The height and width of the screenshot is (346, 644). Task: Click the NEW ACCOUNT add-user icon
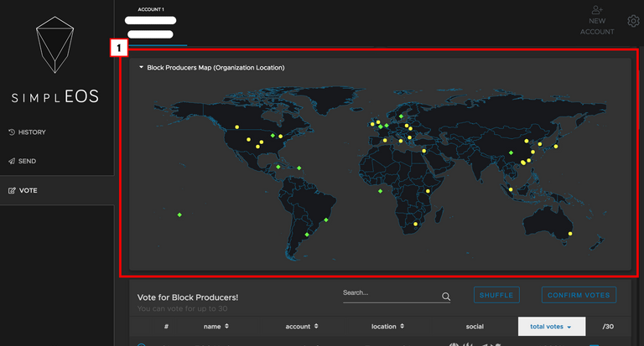pos(597,10)
